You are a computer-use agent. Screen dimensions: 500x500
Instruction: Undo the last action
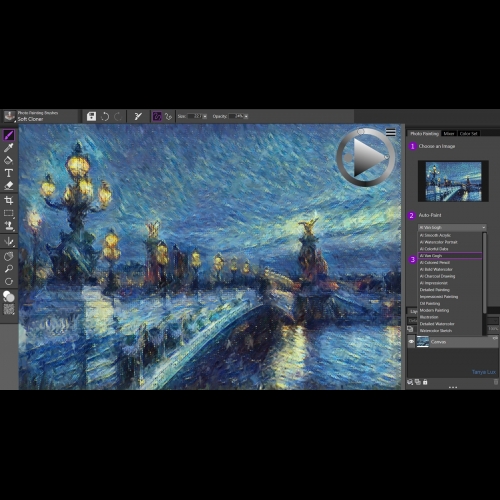[105, 116]
